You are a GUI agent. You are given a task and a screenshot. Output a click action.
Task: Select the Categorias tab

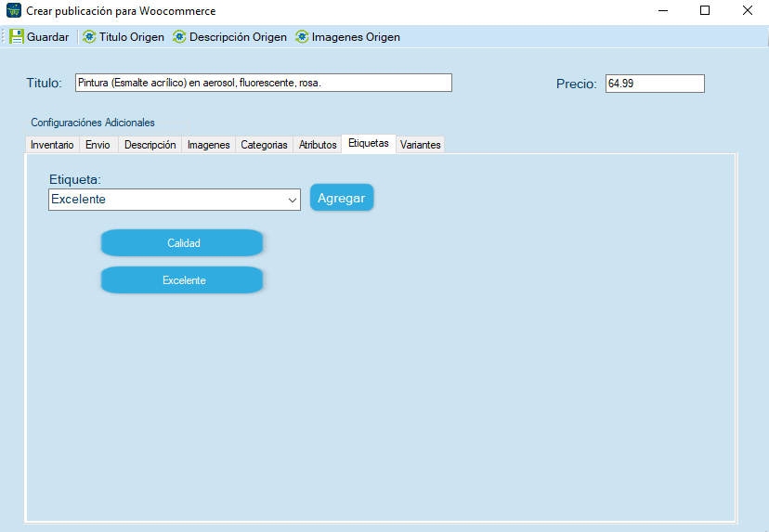[x=264, y=145]
